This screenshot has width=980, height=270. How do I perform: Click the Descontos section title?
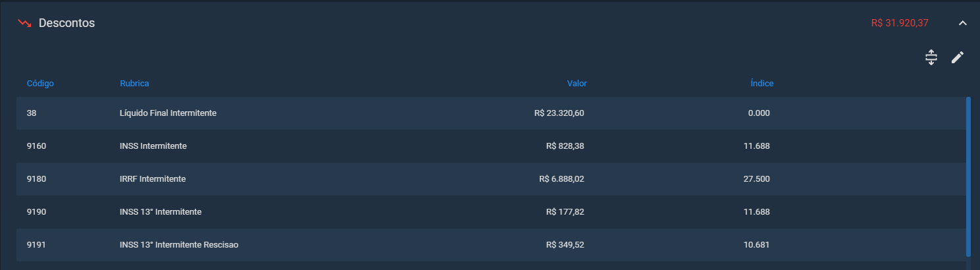(66, 23)
